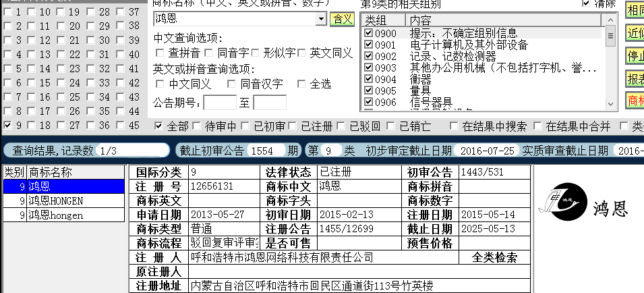
Task: Enable the 同音字 option
Action: tap(208, 53)
